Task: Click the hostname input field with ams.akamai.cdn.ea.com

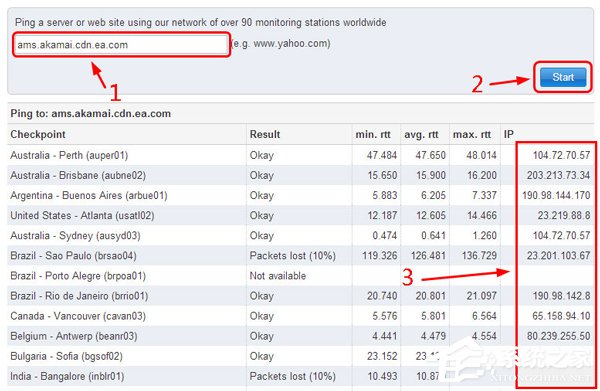Action: 121,45
